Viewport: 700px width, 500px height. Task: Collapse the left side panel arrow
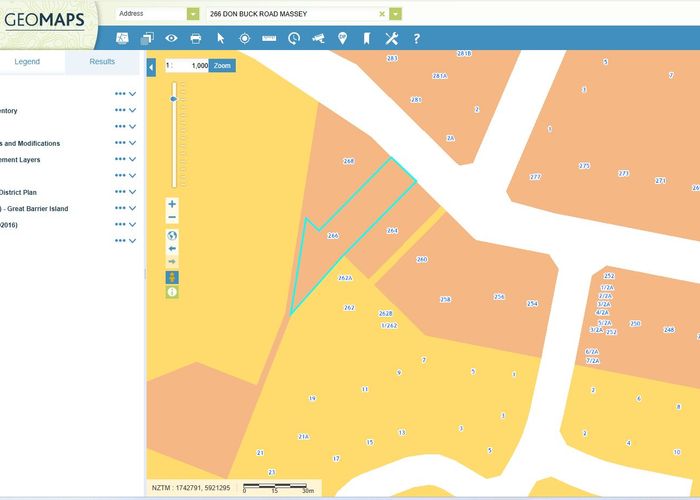[x=151, y=67]
